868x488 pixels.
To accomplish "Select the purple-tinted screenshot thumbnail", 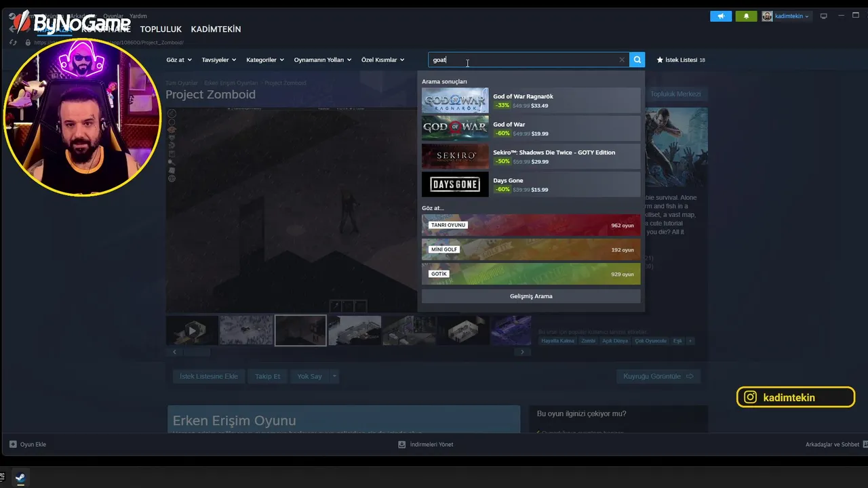I will pyautogui.click(x=511, y=330).
